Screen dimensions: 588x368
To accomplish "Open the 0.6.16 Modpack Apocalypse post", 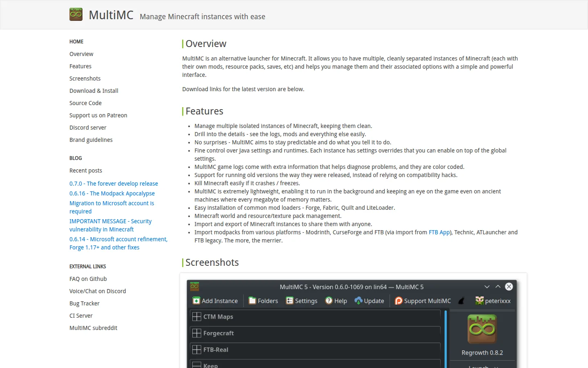I will tap(112, 193).
